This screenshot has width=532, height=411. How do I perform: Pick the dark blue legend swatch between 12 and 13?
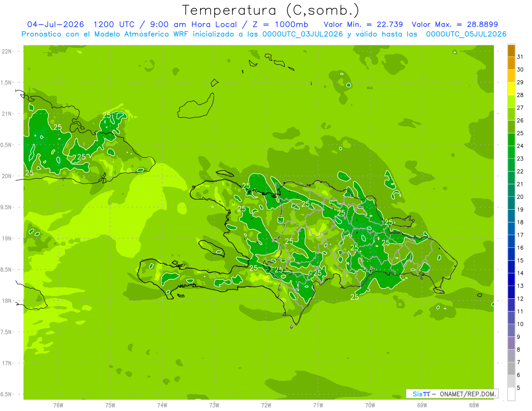point(511,293)
